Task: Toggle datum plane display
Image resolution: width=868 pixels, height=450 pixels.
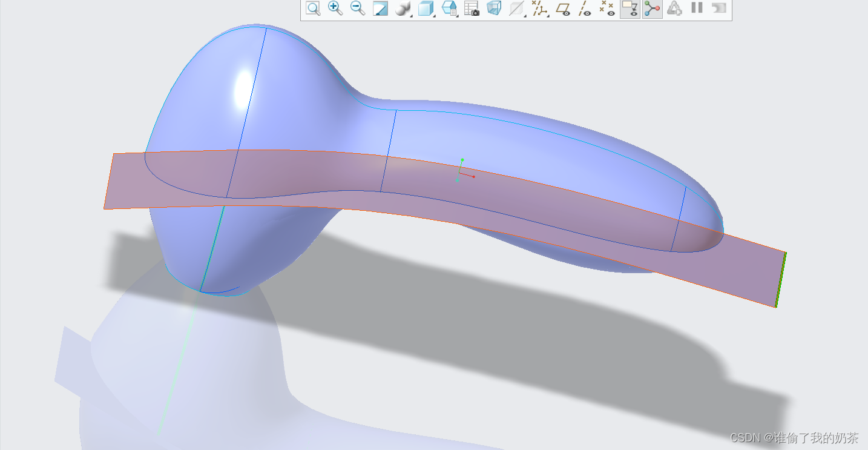Action: coord(564,8)
